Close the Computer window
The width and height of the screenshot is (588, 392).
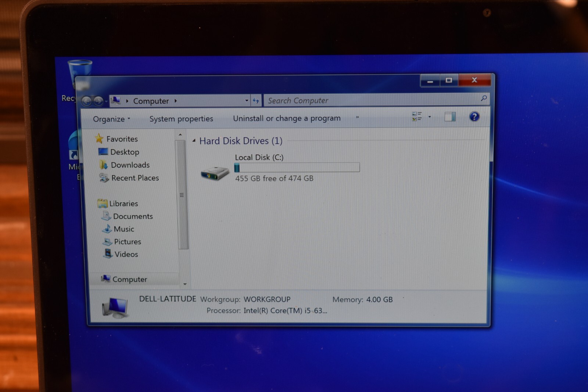point(474,80)
